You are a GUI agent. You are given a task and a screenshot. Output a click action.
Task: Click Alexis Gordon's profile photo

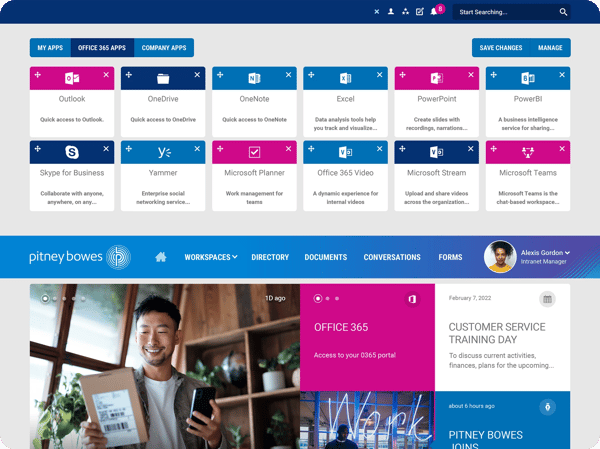pos(500,256)
